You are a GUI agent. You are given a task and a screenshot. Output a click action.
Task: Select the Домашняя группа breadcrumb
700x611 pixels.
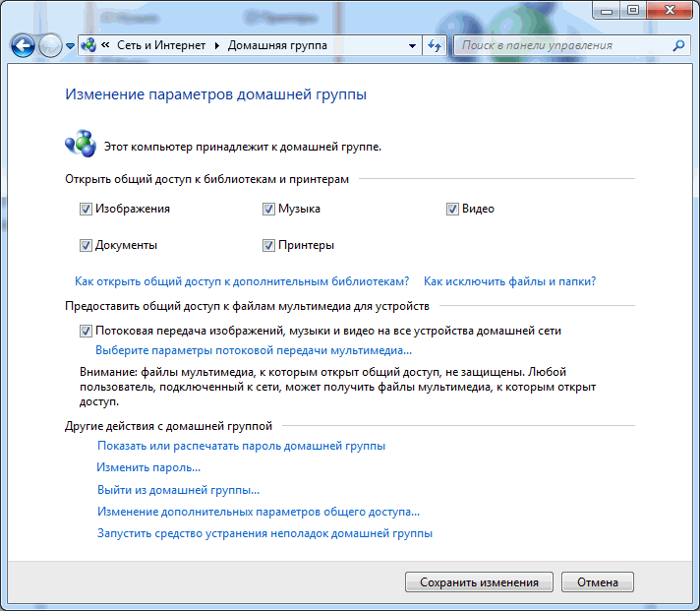pos(277,45)
